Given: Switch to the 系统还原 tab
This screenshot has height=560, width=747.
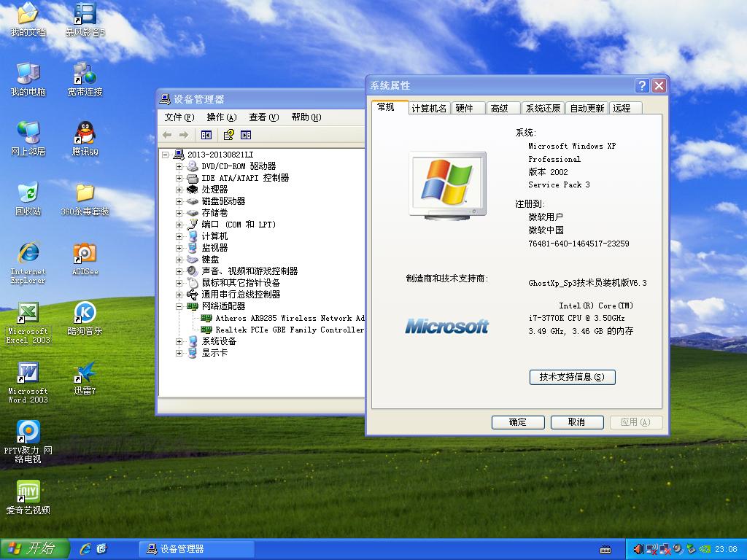Looking at the screenshot, I should 543,109.
